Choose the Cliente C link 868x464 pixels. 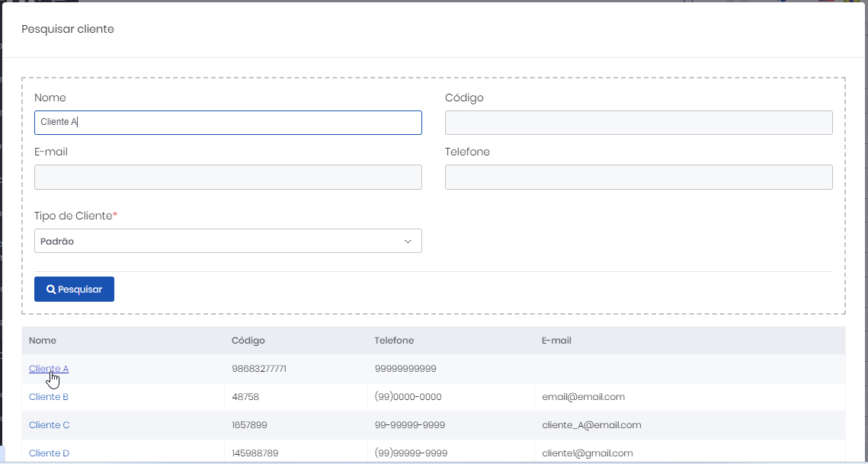coord(50,425)
